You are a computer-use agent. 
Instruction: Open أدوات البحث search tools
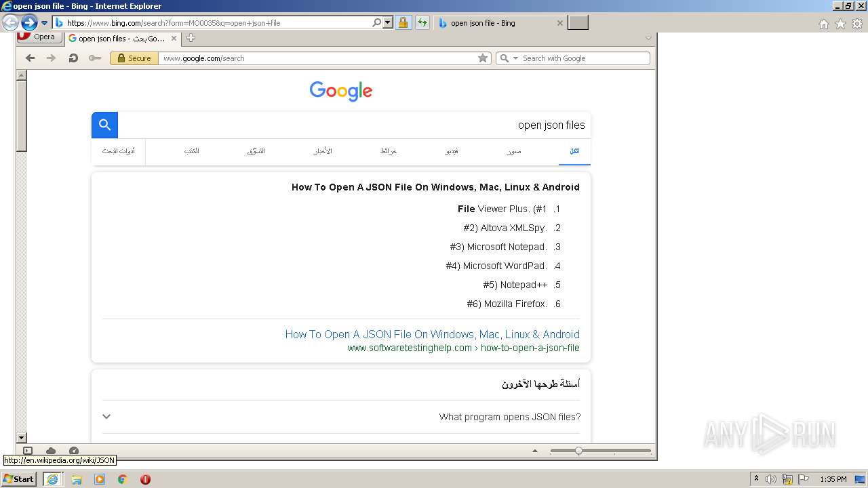point(119,151)
